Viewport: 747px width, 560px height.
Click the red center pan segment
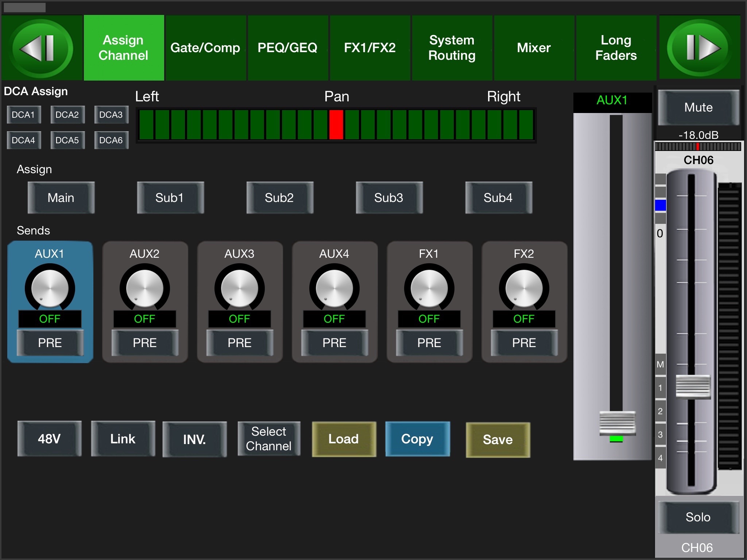[336, 125]
